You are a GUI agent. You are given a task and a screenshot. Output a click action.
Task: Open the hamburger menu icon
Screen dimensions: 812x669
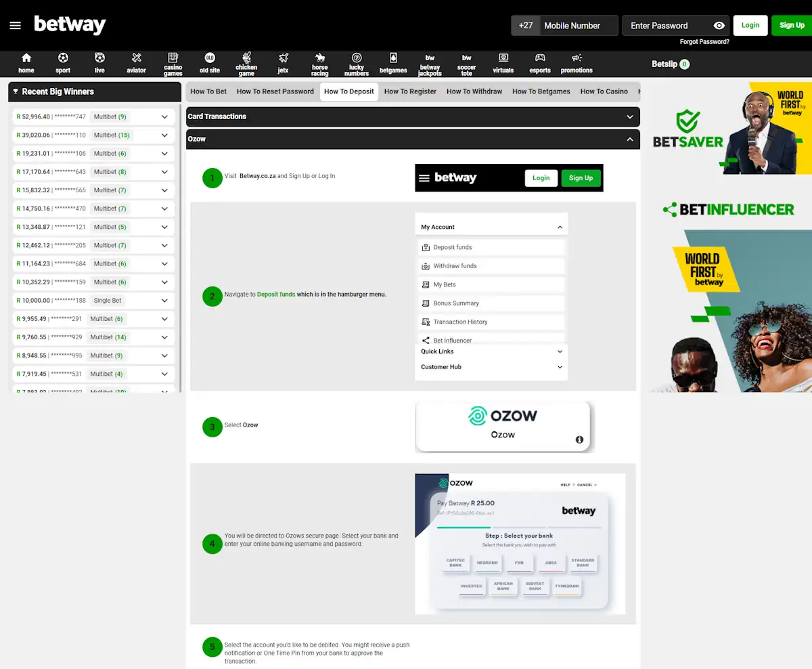(15, 25)
